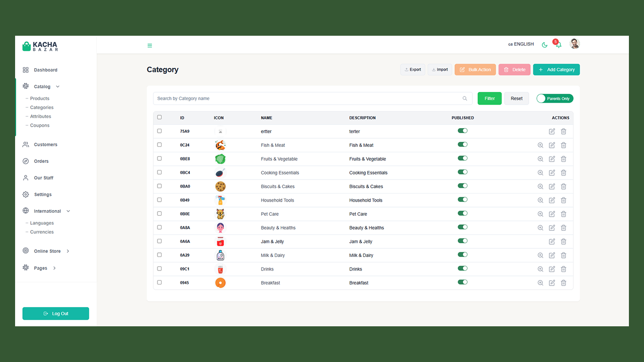Click the Export button
Viewport: 644px width, 362px height.
413,70
